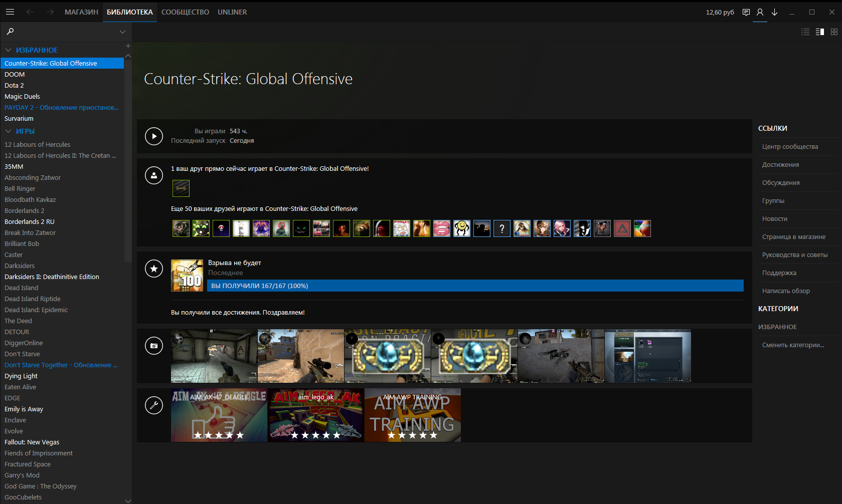Click the sidebar scroll up arrow
Screen dimensions: 842x504
pos(128,56)
